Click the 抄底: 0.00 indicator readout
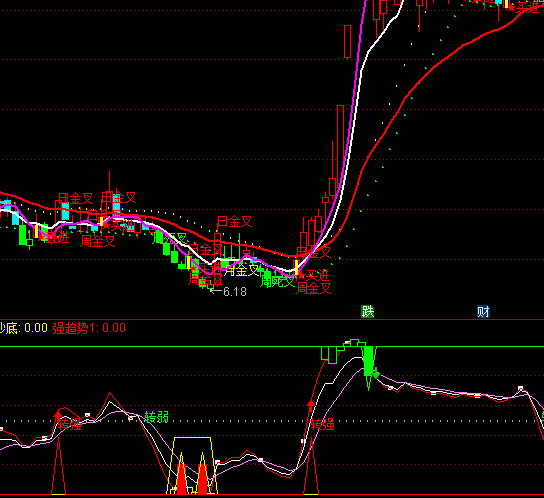This screenshot has width=544, height=498. tap(24, 328)
